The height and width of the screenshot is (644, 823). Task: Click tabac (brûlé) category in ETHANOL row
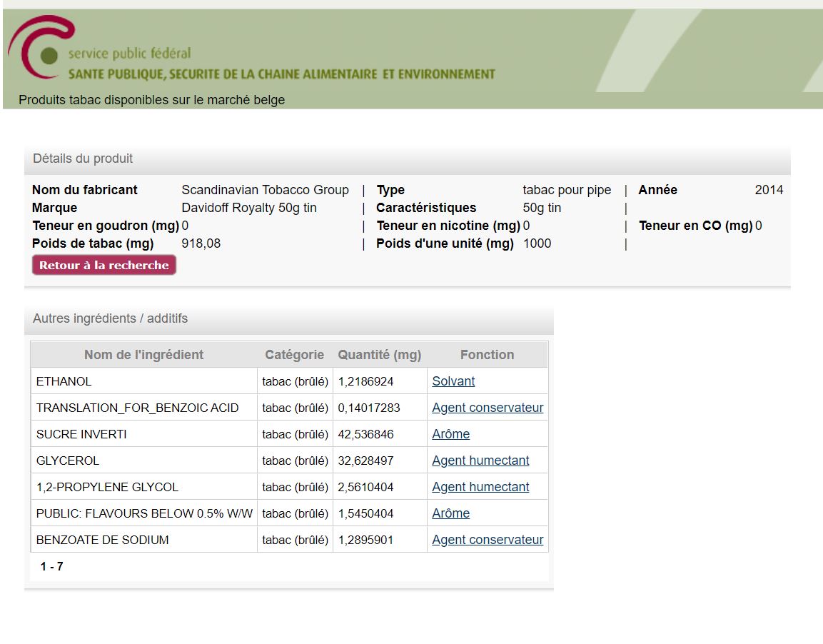point(295,381)
